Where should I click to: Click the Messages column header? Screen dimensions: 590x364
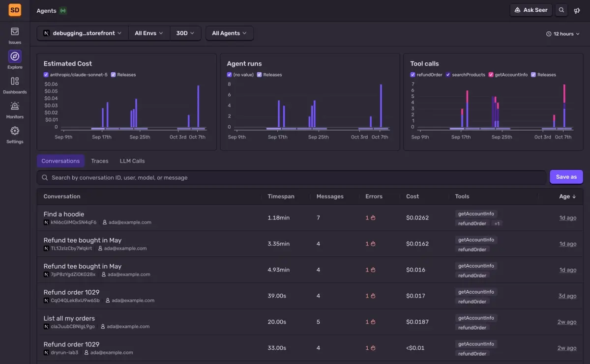pyautogui.click(x=330, y=196)
